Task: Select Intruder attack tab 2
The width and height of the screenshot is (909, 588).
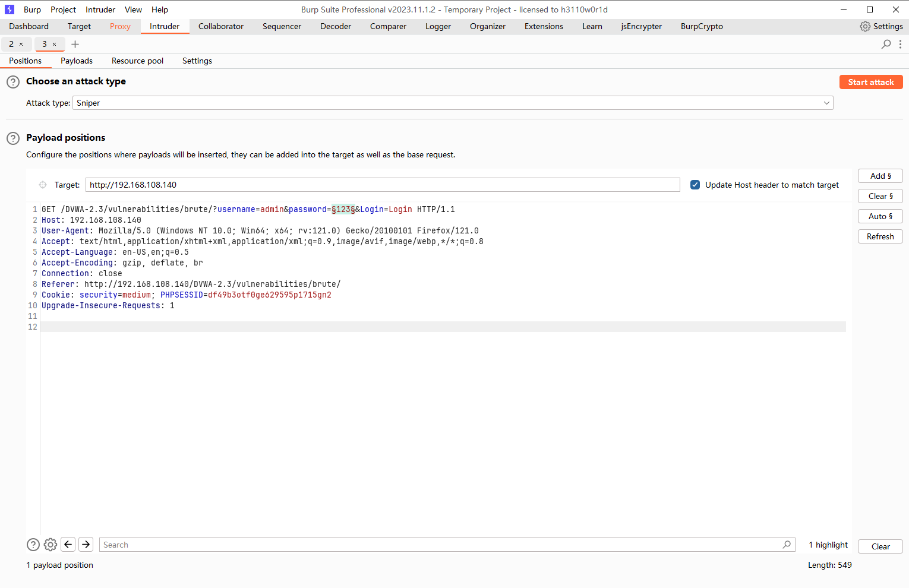Action: 11,44
